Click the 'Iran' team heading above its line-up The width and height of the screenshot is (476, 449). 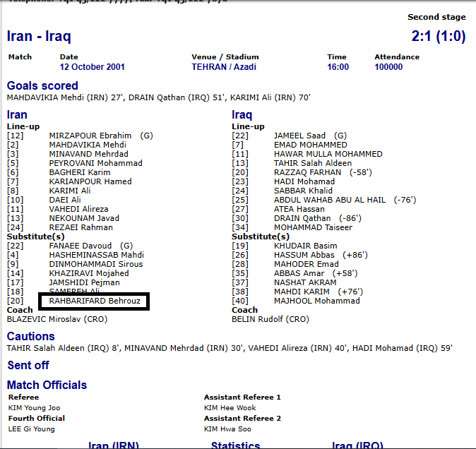(17, 114)
